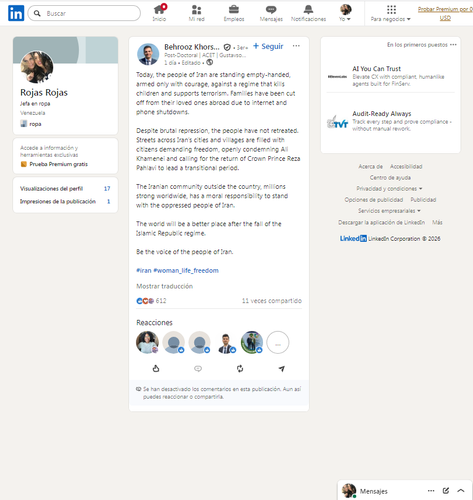Go to Inicio home feed
Screen dimensions: 473x500
tap(159, 13)
